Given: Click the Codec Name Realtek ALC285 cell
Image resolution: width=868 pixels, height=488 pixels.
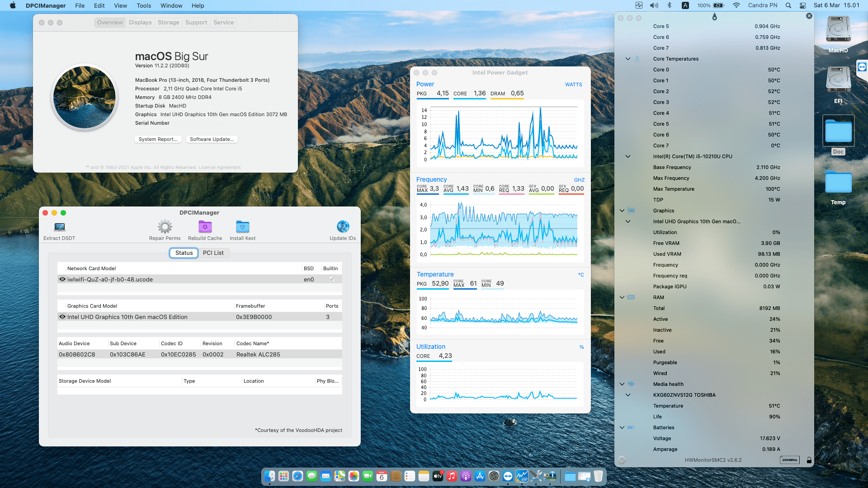Looking at the screenshot, I should [x=258, y=355].
